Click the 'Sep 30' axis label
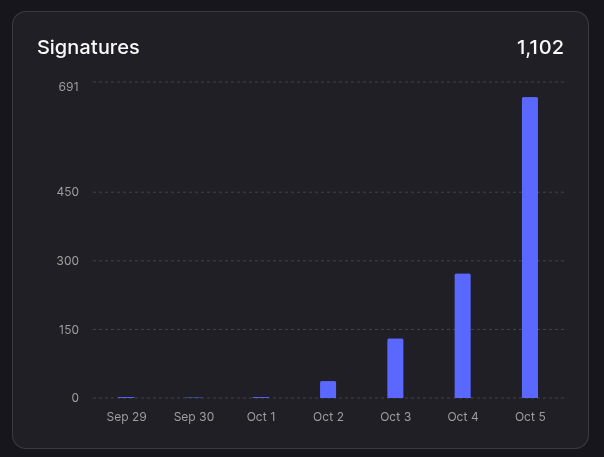Image resolution: width=604 pixels, height=457 pixels. [194, 417]
